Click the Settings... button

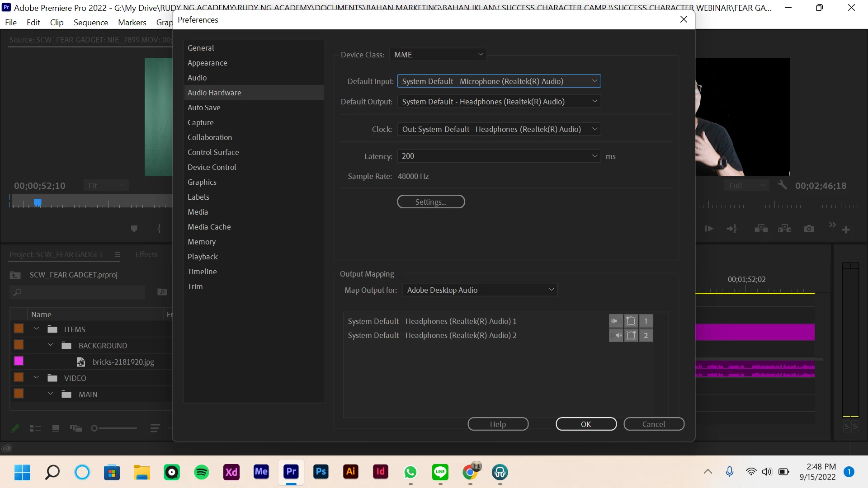430,202
